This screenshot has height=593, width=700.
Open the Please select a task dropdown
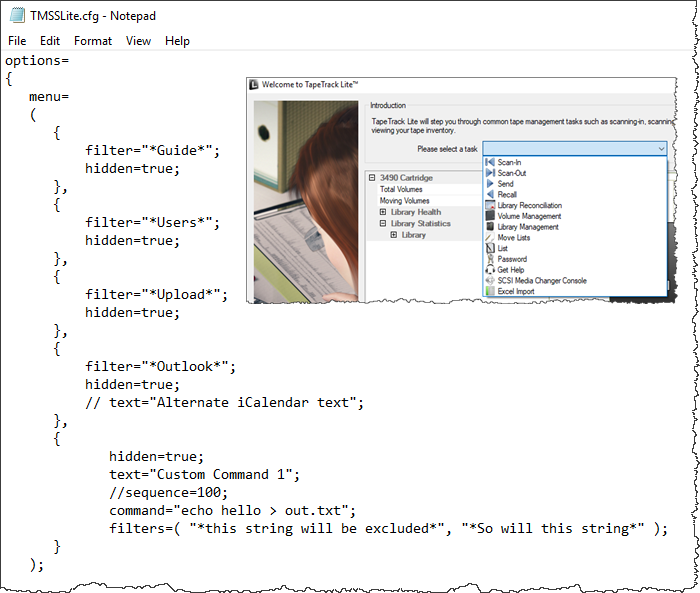(x=575, y=149)
